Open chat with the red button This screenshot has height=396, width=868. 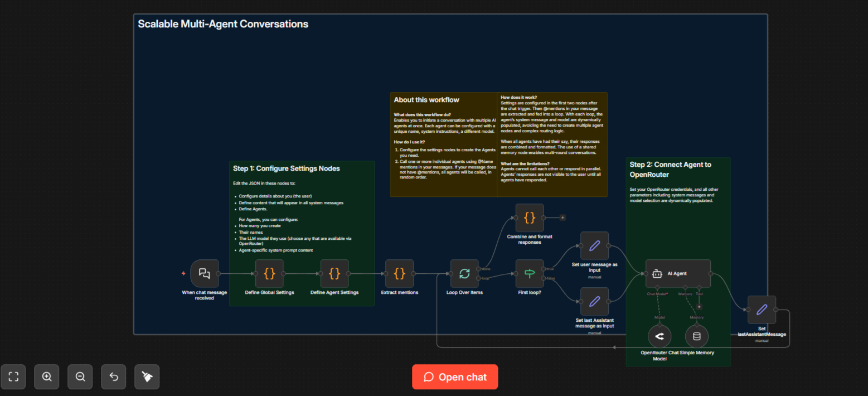pyautogui.click(x=455, y=377)
